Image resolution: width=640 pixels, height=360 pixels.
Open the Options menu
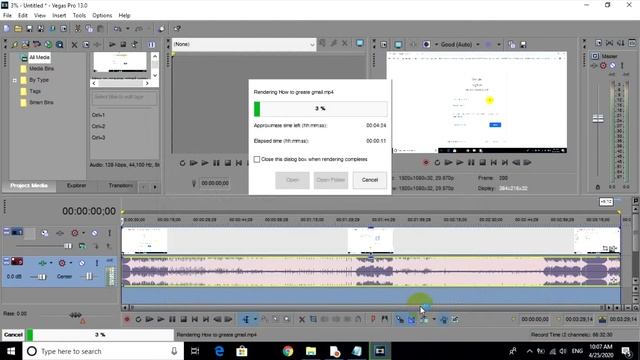[102, 16]
